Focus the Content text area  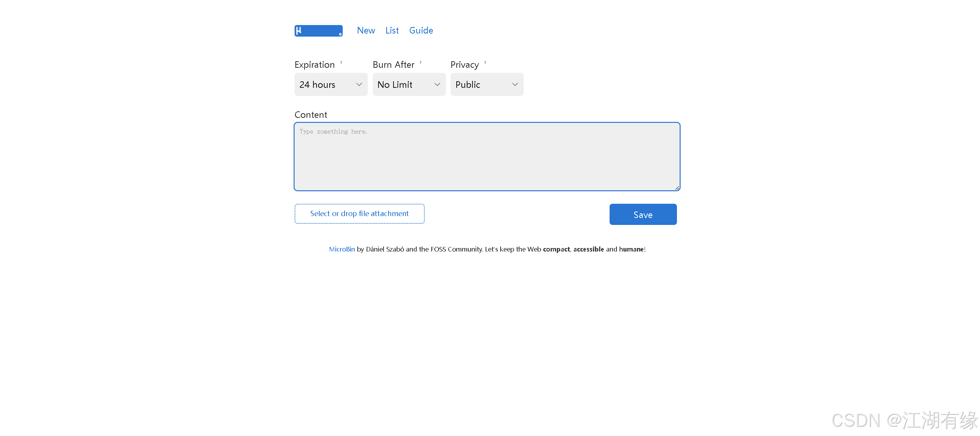(487, 157)
